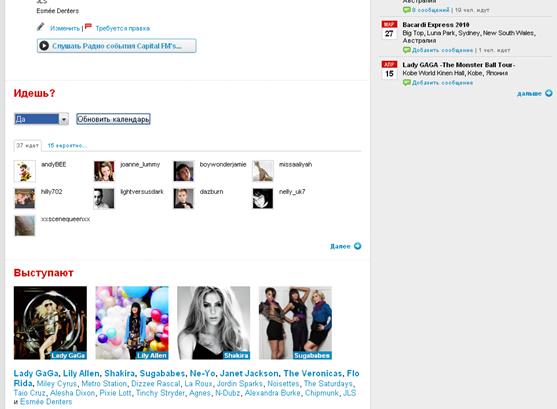
Task: Open the Sugababes artist thumbnail
Action: point(295,323)
